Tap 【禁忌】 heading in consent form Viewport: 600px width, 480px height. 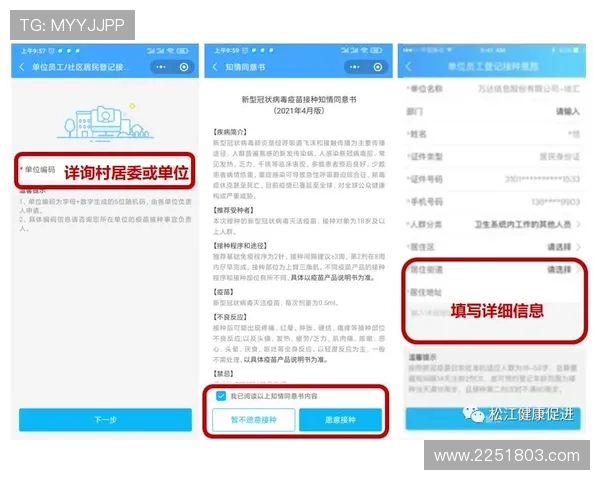(223, 374)
